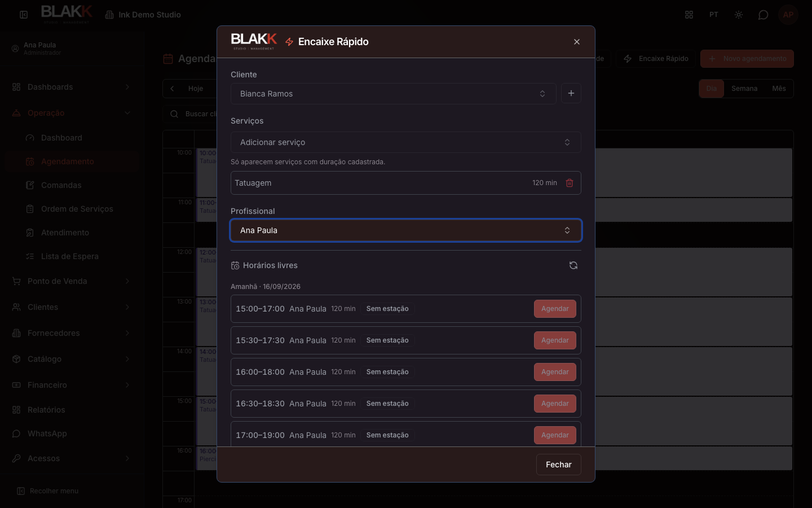
Task: Click Recolher menu at sidebar bottom
Action: click(x=48, y=491)
